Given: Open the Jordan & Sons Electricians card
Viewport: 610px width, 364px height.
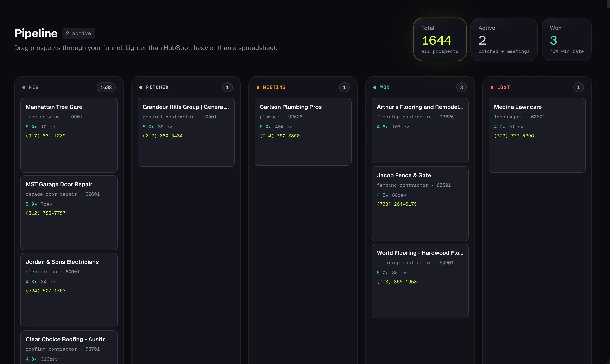Looking at the screenshot, I should tap(69, 290).
